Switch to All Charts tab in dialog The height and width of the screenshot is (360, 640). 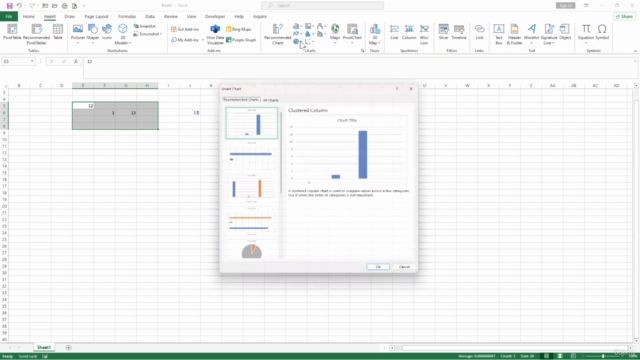pos(271,100)
